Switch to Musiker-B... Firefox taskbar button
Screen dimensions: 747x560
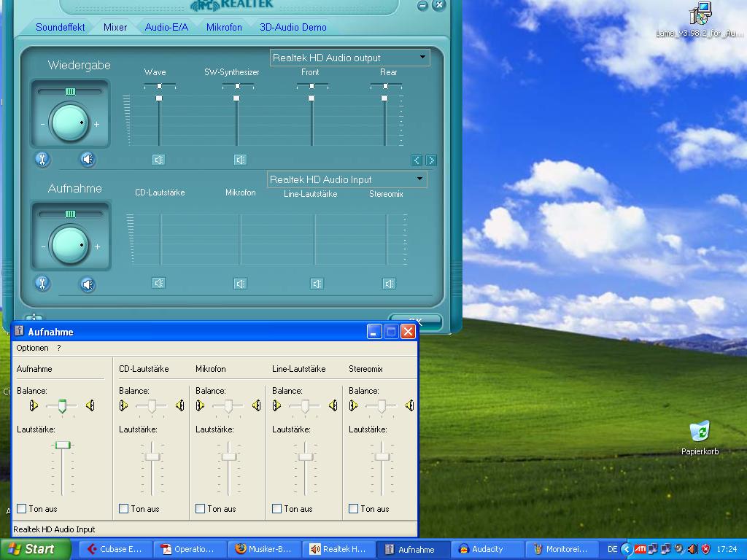[264, 549]
